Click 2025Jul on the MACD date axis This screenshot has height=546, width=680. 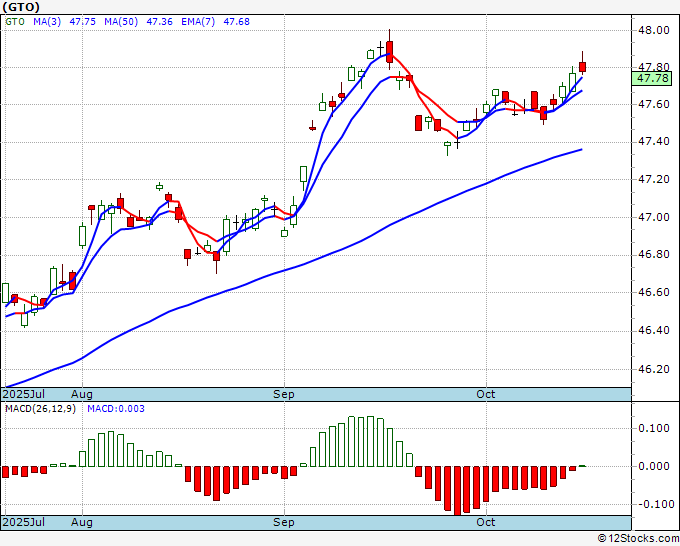point(24,522)
